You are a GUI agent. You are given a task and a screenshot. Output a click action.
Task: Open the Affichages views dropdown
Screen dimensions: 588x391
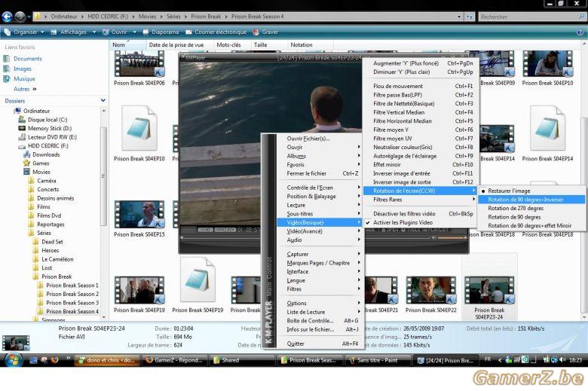(73, 32)
